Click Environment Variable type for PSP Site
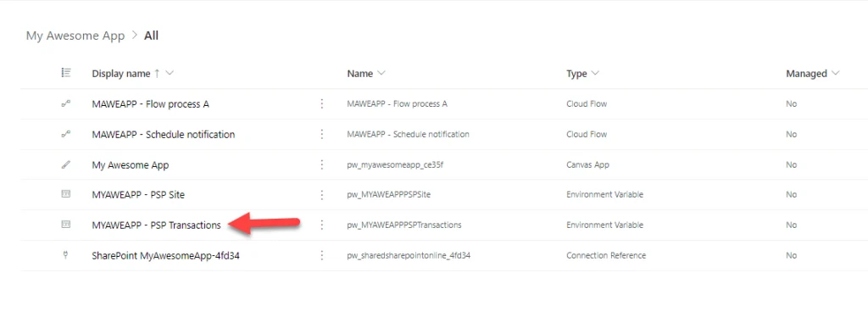Viewport: 868px width, 317px height. point(604,195)
